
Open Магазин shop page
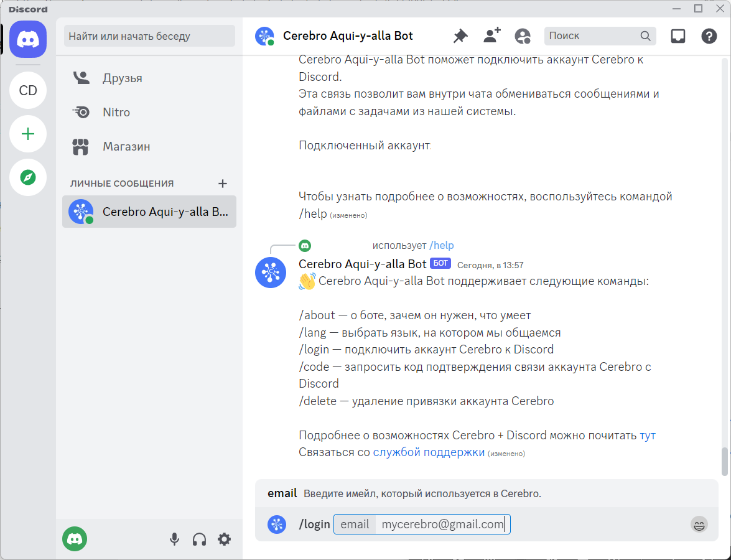click(149, 146)
